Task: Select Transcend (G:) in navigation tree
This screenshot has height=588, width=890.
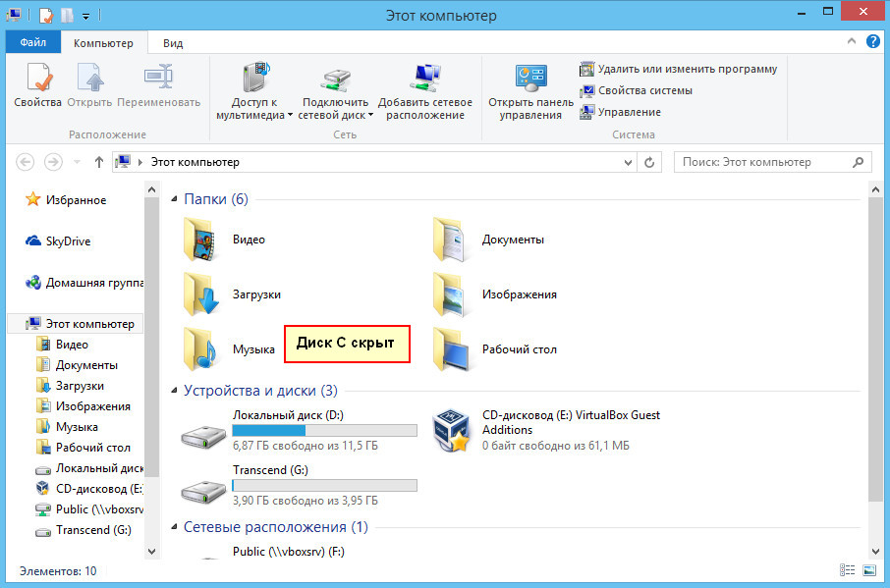Action: coord(83,530)
